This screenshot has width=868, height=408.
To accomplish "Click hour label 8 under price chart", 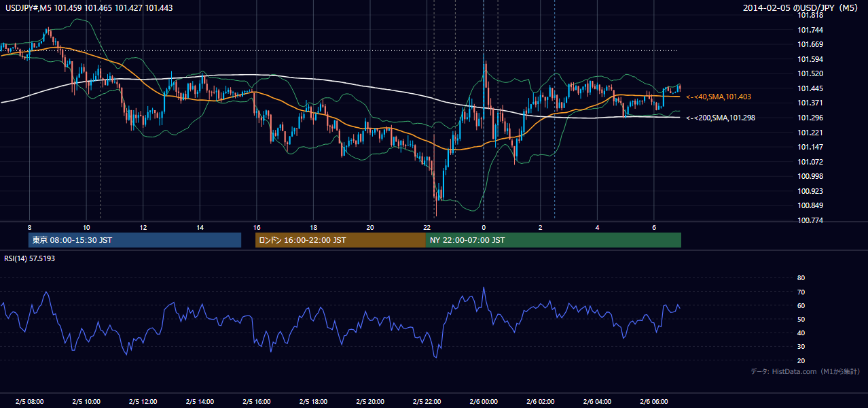I will point(29,227).
